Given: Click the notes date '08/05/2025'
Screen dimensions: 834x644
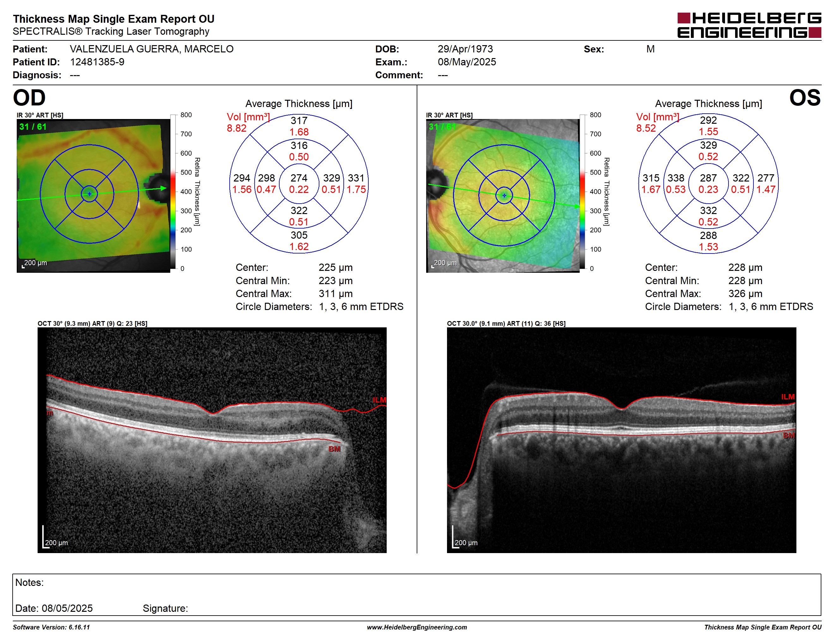Looking at the screenshot, I should coord(67,608).
